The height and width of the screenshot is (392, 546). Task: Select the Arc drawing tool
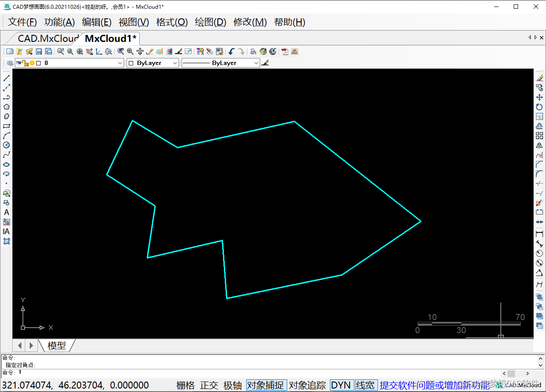(x=7, y=136)
